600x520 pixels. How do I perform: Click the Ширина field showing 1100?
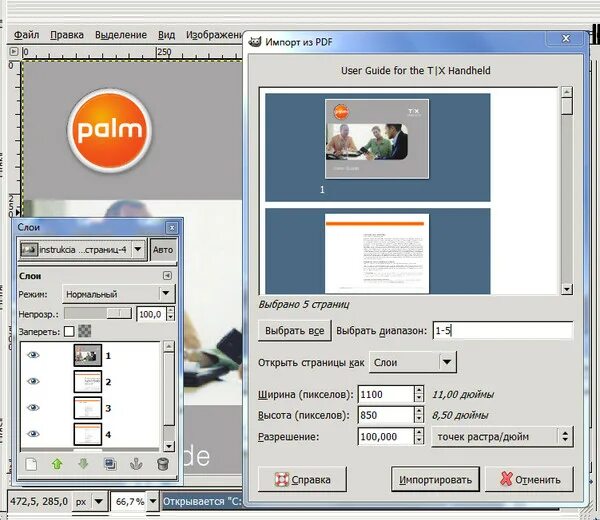[x=386, y=394]
